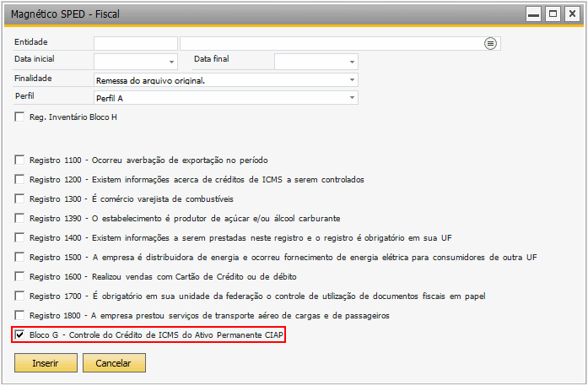
Task: Focus the Entidade code input field
Action: pos(135,44)
